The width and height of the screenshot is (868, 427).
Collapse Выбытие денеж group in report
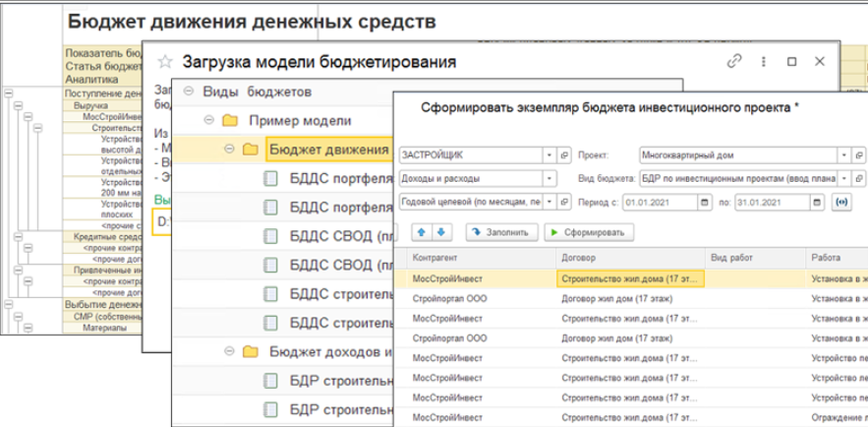coord(8,303)
